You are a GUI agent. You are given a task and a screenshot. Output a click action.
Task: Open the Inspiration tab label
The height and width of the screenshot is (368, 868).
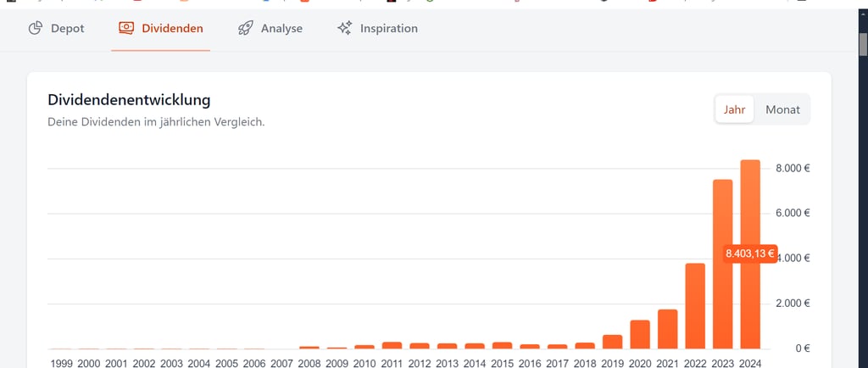click(389, 29)
